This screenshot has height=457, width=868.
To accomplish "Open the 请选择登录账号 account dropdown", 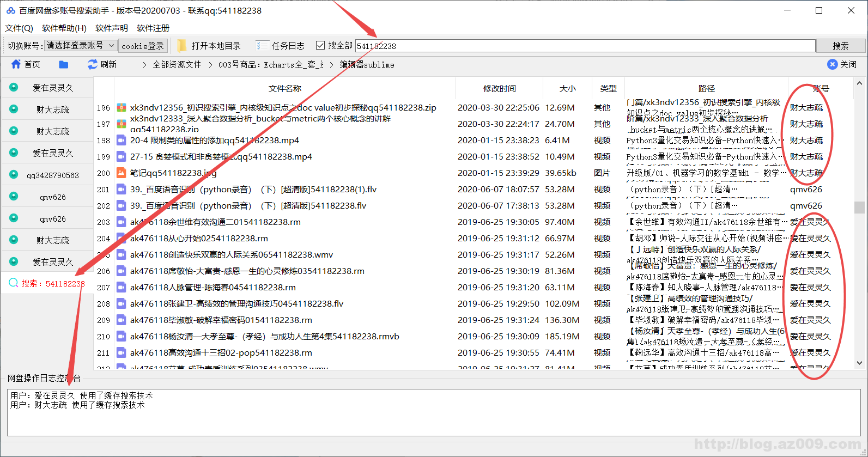I will click(x=81, y=46).
